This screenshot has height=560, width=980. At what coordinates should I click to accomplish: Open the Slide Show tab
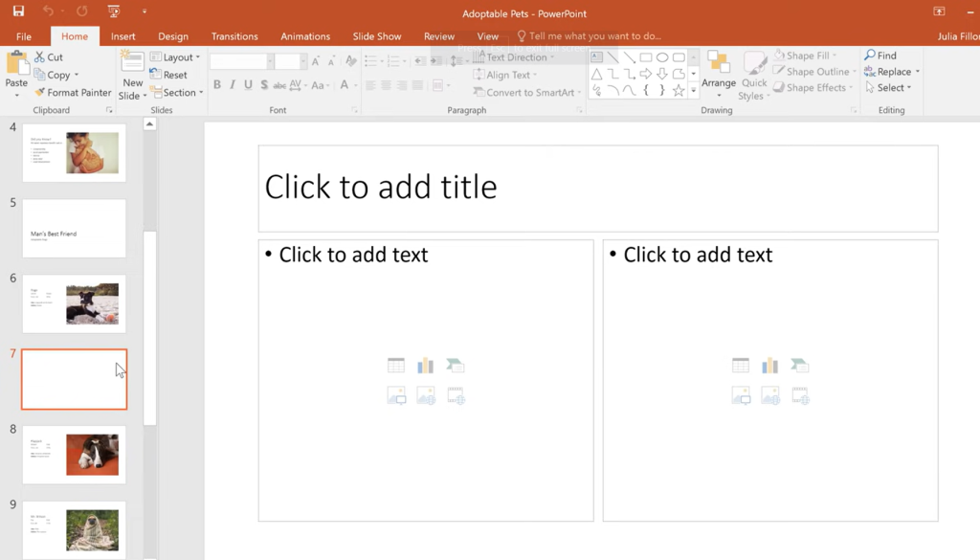[x=376, y=35]
